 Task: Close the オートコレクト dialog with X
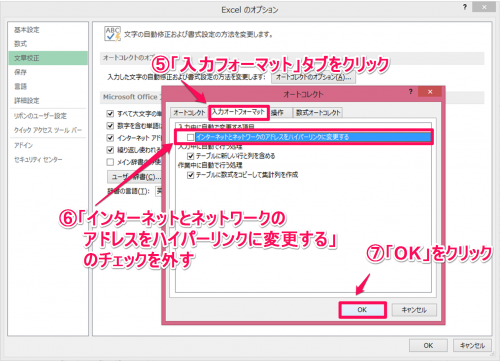430,92
